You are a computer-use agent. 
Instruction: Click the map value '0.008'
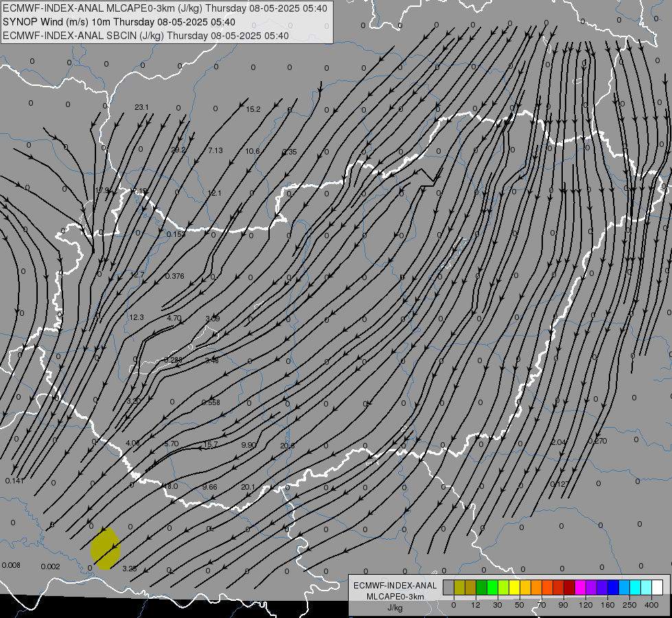pos(11,565)
